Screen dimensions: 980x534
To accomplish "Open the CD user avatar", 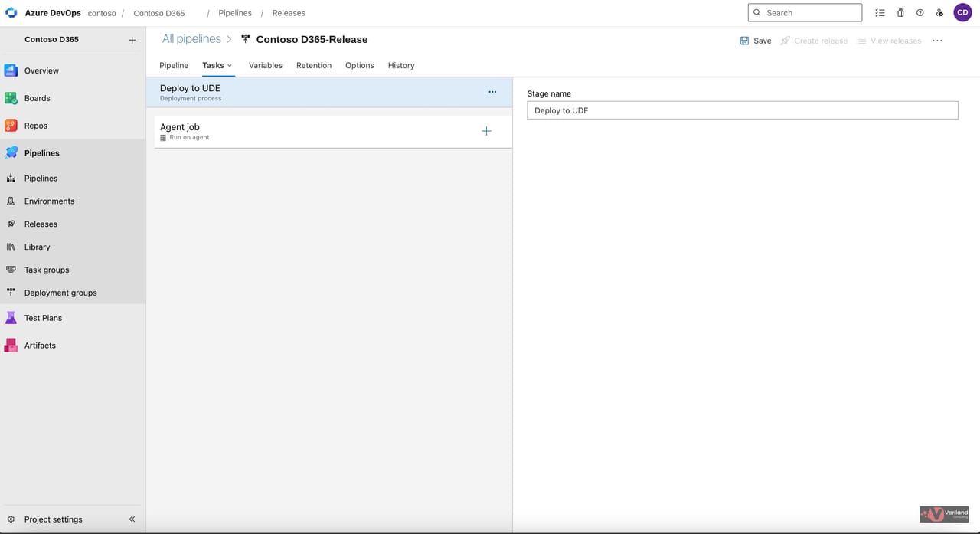I will click(962, 13).
